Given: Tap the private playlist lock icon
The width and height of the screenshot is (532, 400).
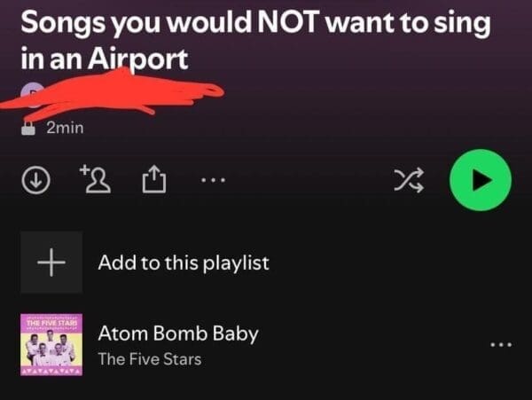Looking at the screenshot, I should (28, 128).
